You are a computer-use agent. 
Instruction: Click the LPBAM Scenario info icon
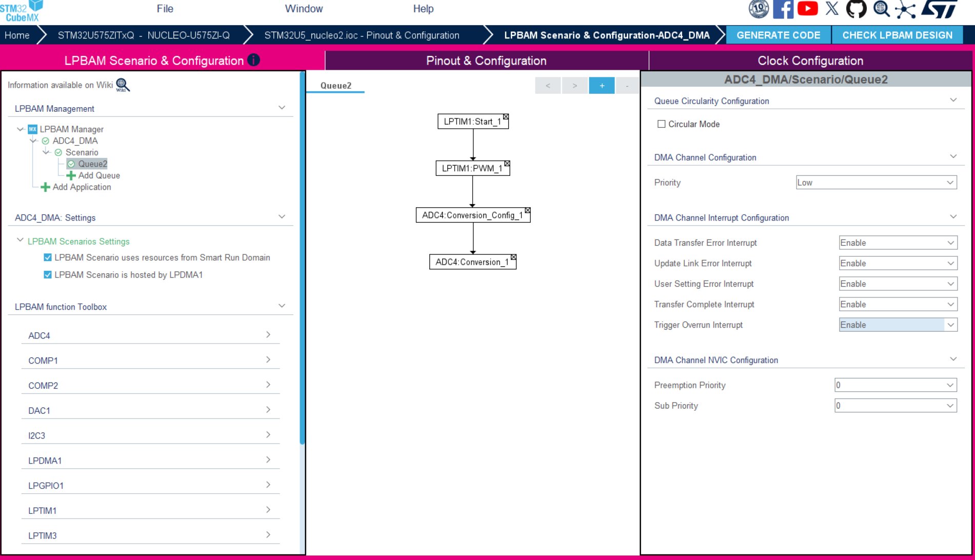(x=253, y=60)
